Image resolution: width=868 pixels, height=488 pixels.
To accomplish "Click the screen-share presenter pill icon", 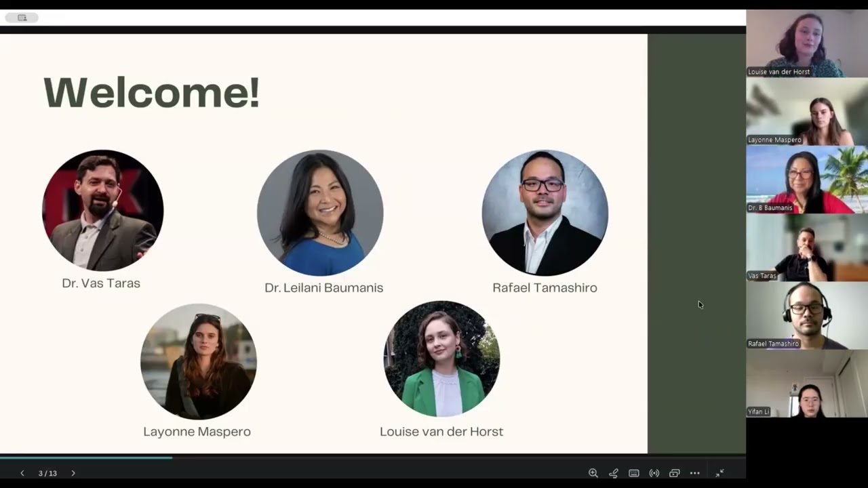I will pyautogui.click(x=22, y=18).
